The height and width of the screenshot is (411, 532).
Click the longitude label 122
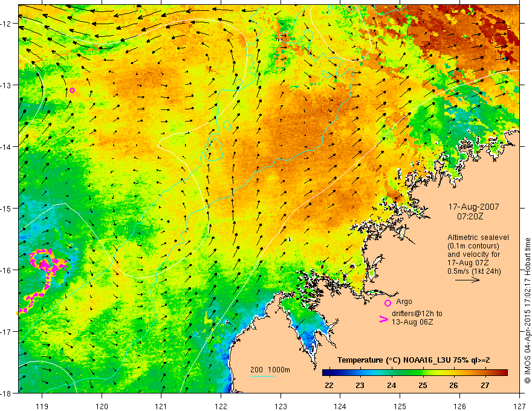pos(221,406)
